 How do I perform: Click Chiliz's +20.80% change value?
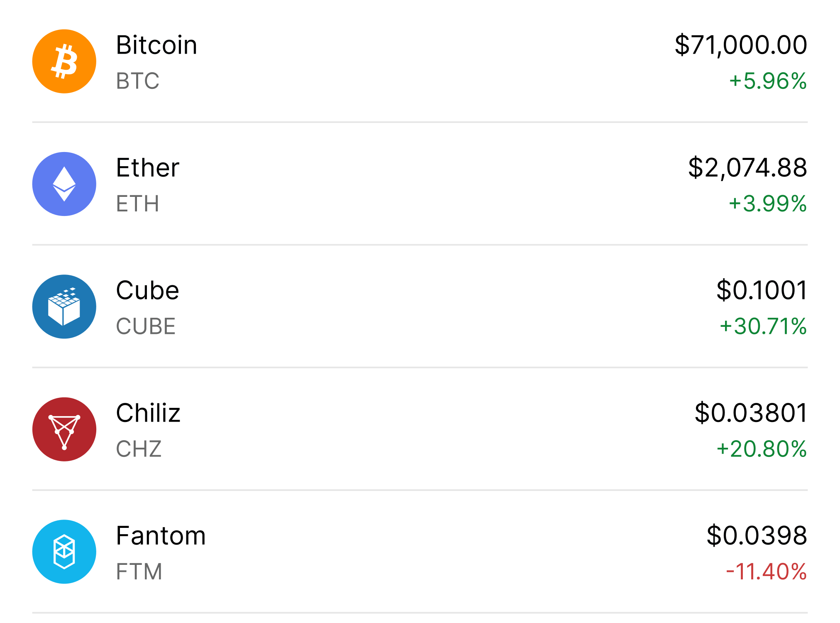coord(762,449)
